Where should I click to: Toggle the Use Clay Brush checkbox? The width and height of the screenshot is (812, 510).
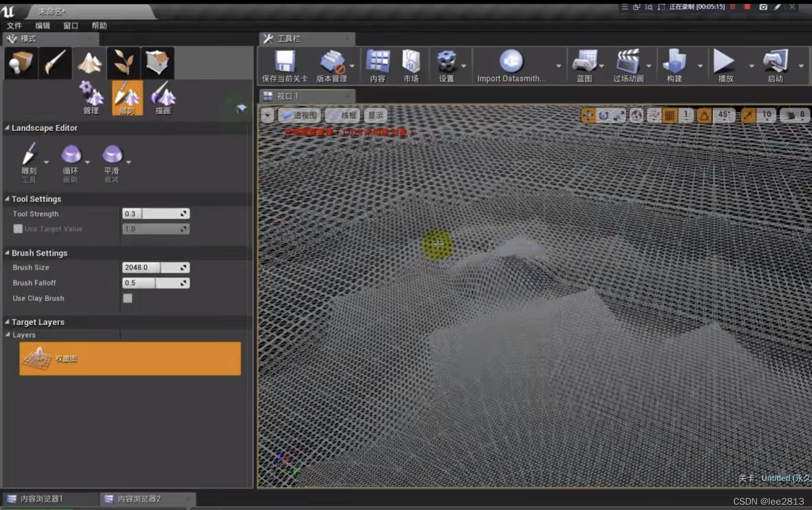pos(127,298)
